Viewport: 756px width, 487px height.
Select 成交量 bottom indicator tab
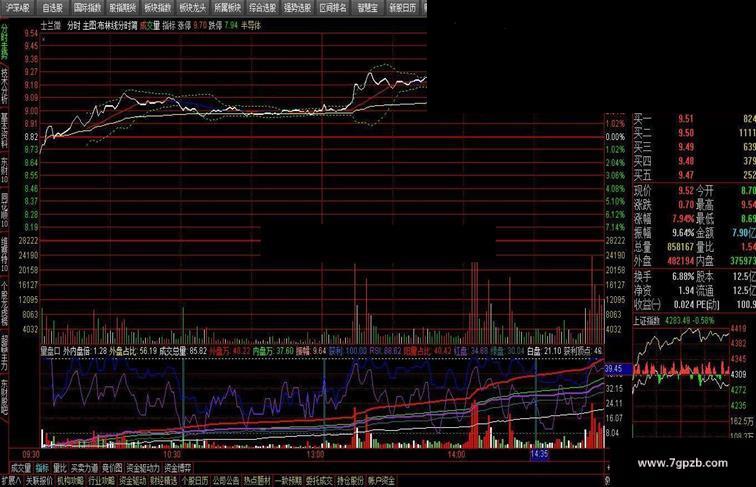[x=21, y=468]
